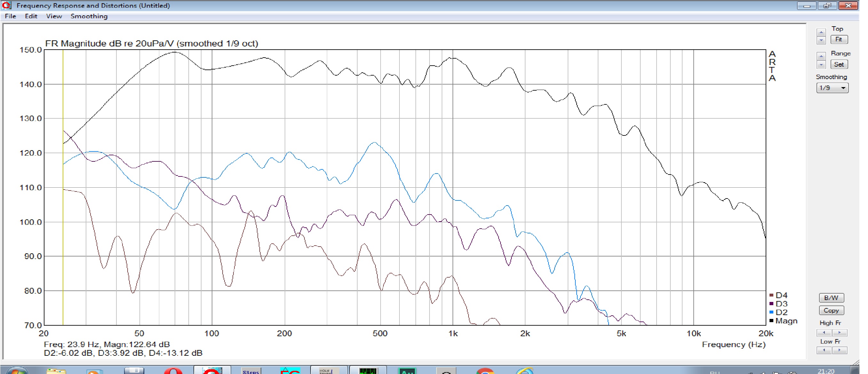The width and height of the screenshot is (868, 374).
Task: Open the View menu
Action: (54, 16)
